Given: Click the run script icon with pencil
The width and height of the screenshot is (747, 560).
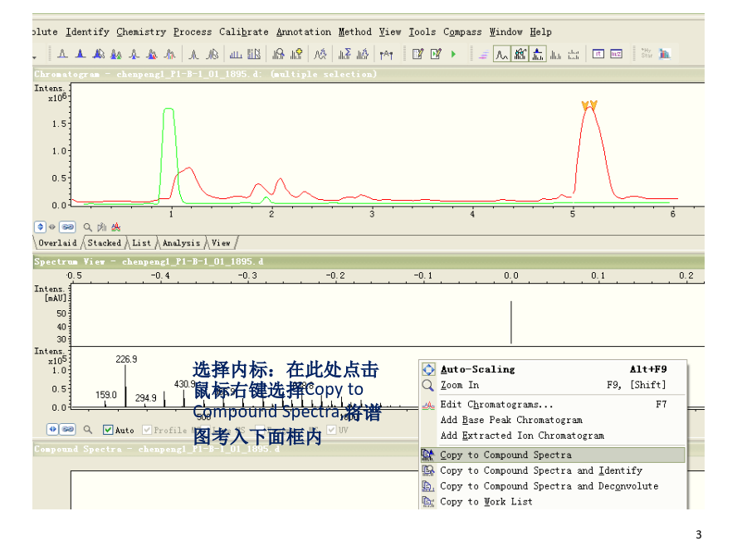Looking at the screenshot, I should [x=436, y=54].
